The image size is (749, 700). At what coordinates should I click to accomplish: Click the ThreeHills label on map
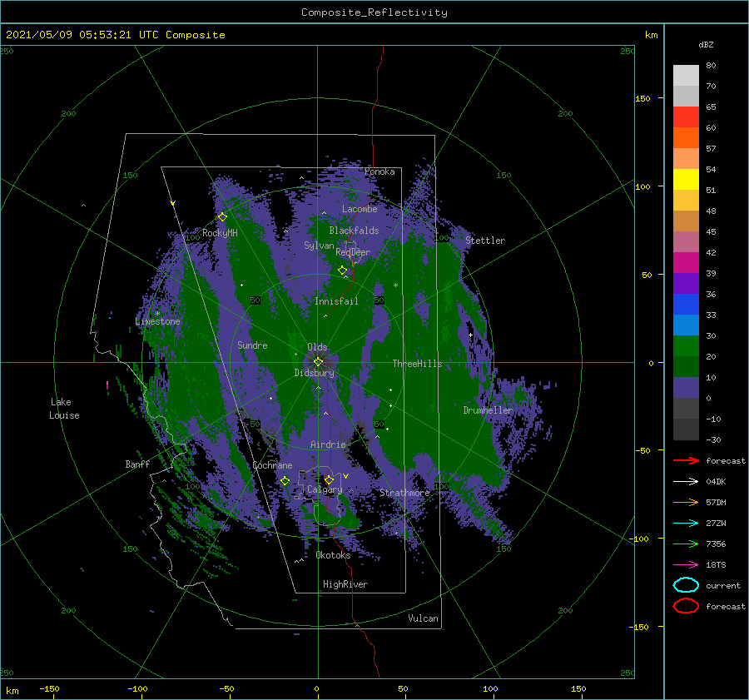[x=418, y=364]
